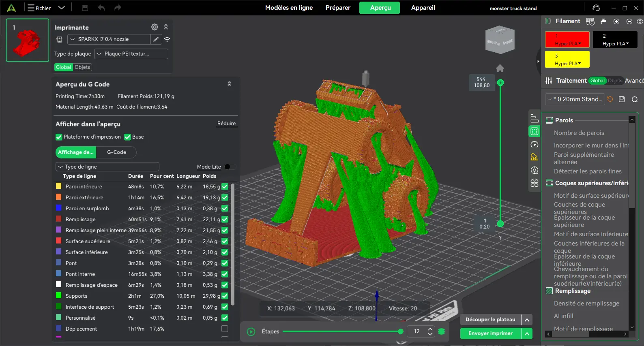Click the Étapes slider handle

401,331
